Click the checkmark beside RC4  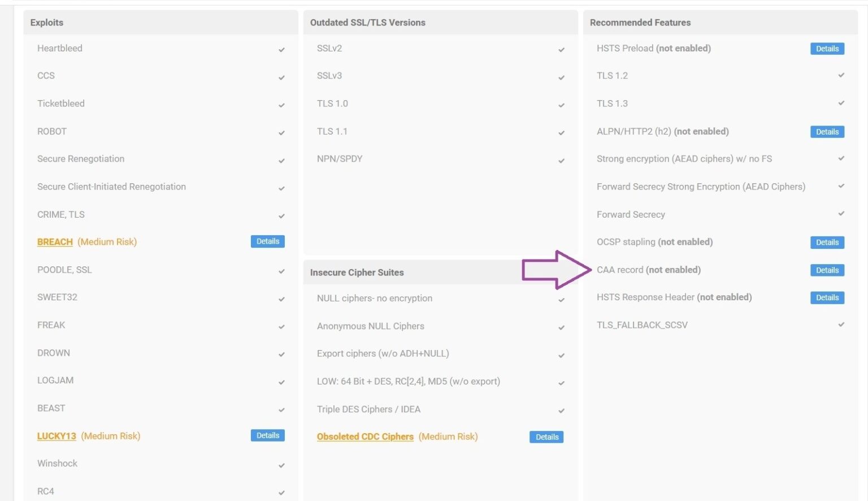(281, 493)
